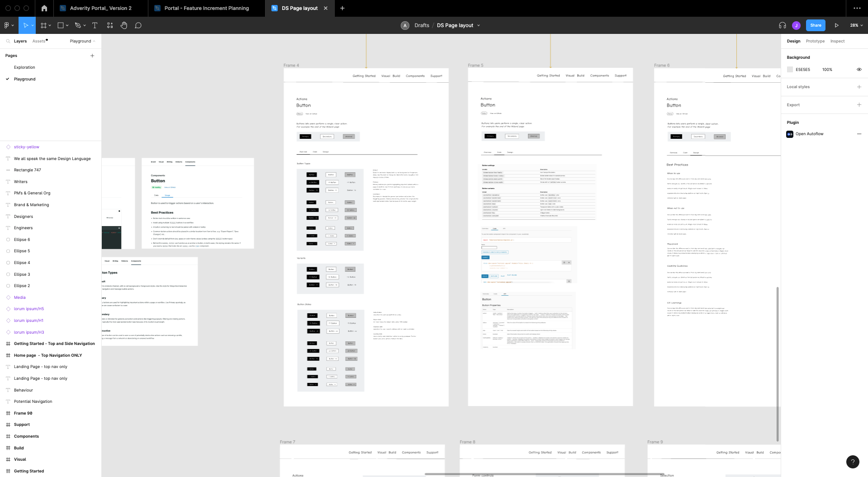Select the Frame 90 layer
The height and width of the screenshot is (477, 868).
pyautogui.click(x=23, y=413)
